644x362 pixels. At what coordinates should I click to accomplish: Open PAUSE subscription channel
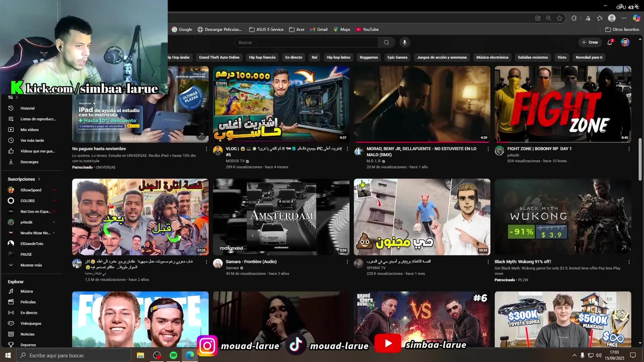click(26, 254)
